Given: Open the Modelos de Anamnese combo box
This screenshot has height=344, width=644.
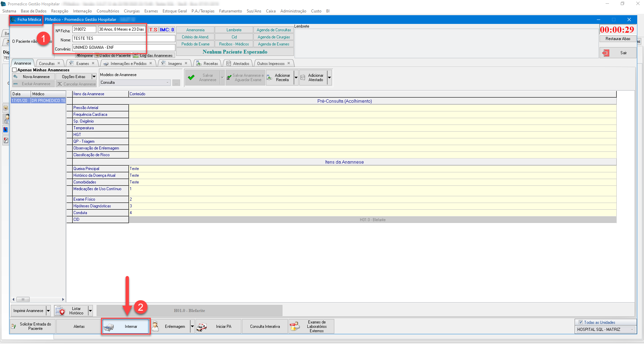Looking at the screenshot, I should tap(135, 82).
